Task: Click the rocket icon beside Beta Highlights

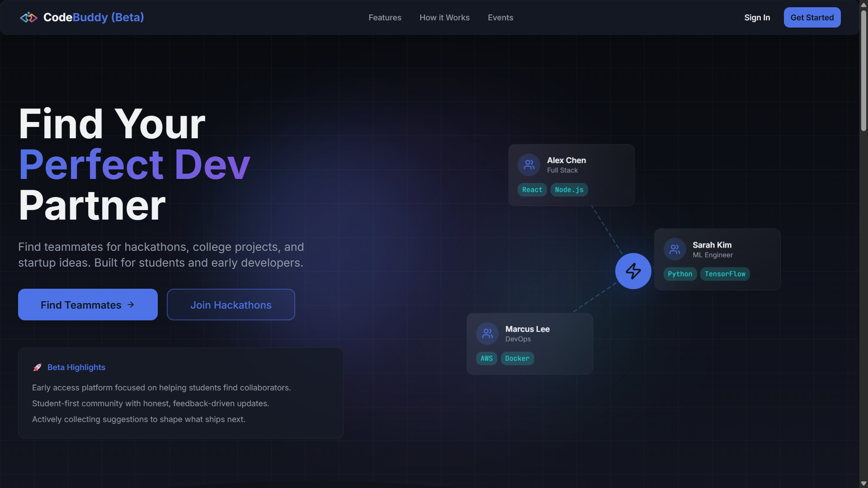Action: [37, 367]
